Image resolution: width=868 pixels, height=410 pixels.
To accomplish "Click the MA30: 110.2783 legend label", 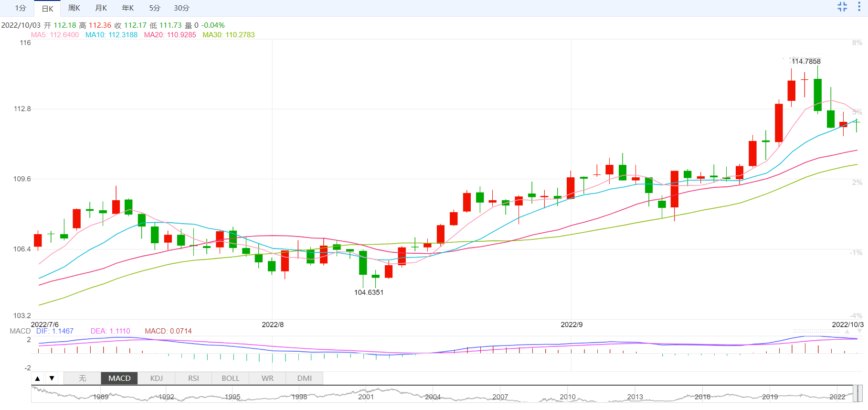I will tap(229, 35).
